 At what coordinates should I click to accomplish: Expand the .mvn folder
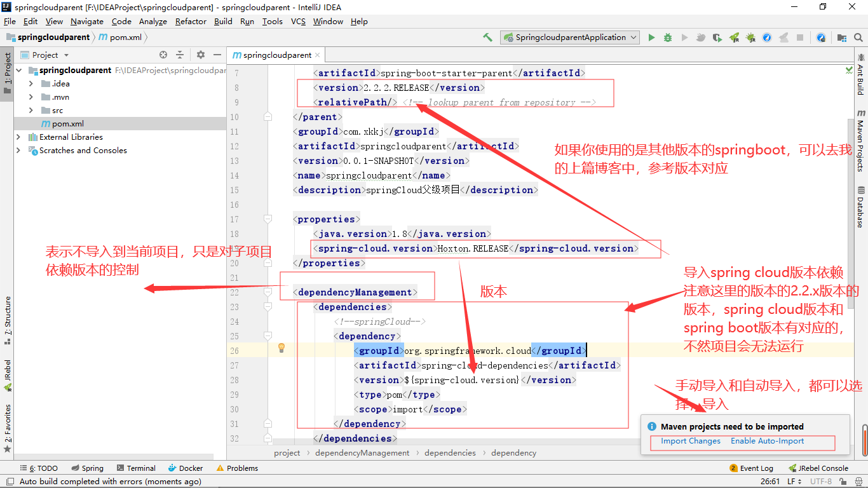tap(31, 97)
